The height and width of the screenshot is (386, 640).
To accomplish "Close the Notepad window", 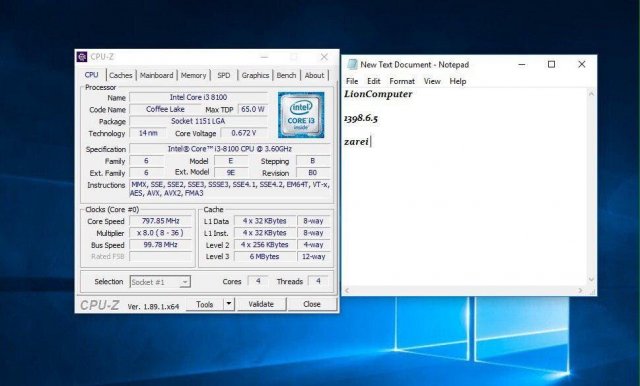I will click(582, 64).
